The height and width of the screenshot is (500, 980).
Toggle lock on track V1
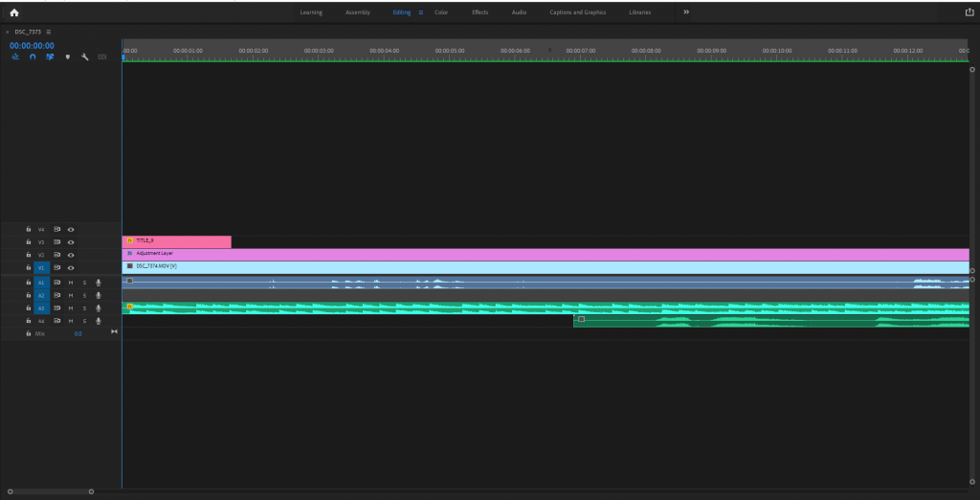(29, 268)
